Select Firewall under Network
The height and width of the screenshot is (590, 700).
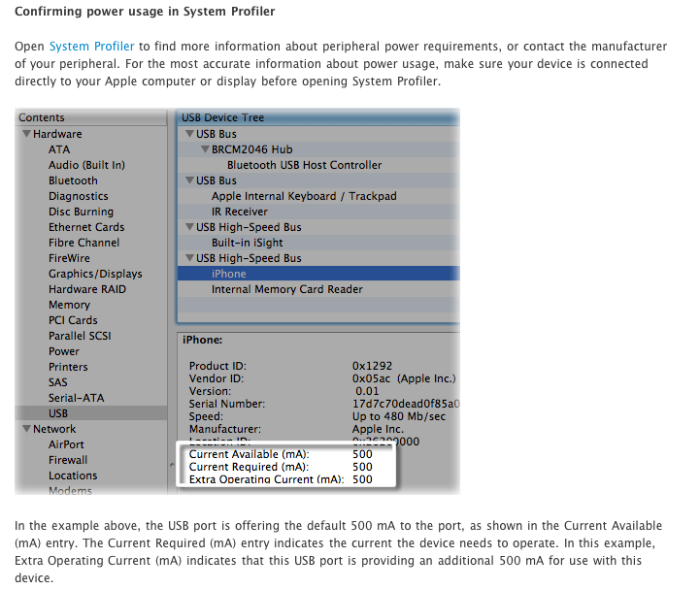68,460
